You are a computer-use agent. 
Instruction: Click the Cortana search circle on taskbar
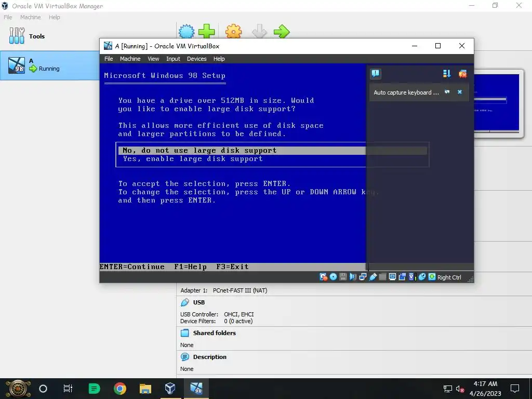tap(43, 389)
